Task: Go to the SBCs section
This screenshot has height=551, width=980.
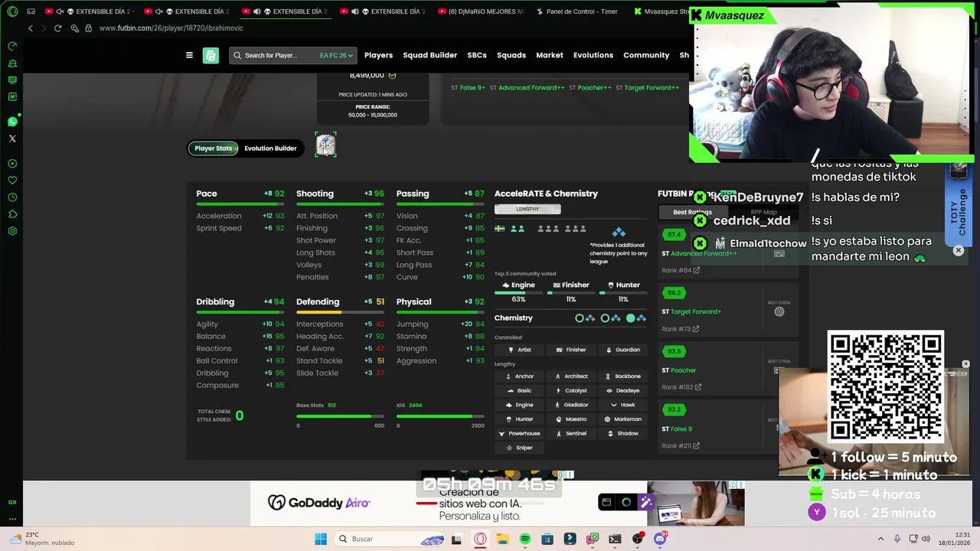Action: 477,55
